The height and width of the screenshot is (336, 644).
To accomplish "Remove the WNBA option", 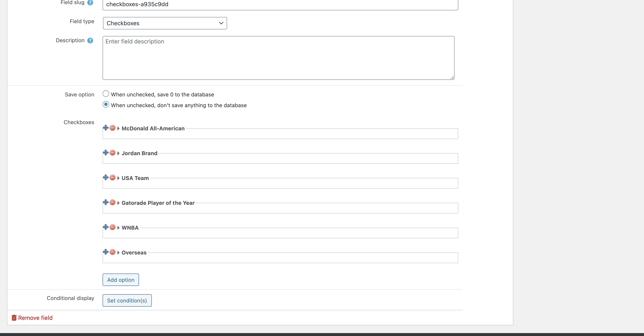I will [113, 227].
